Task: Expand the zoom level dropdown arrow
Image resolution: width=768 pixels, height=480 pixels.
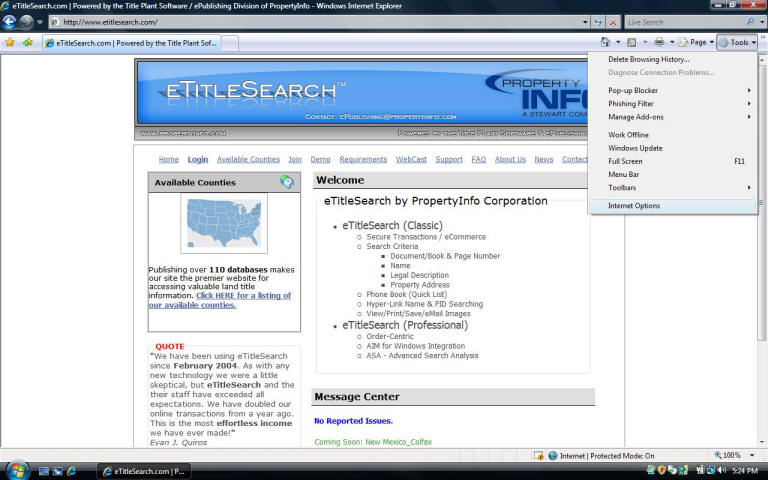Action: [x=752, y=456]
